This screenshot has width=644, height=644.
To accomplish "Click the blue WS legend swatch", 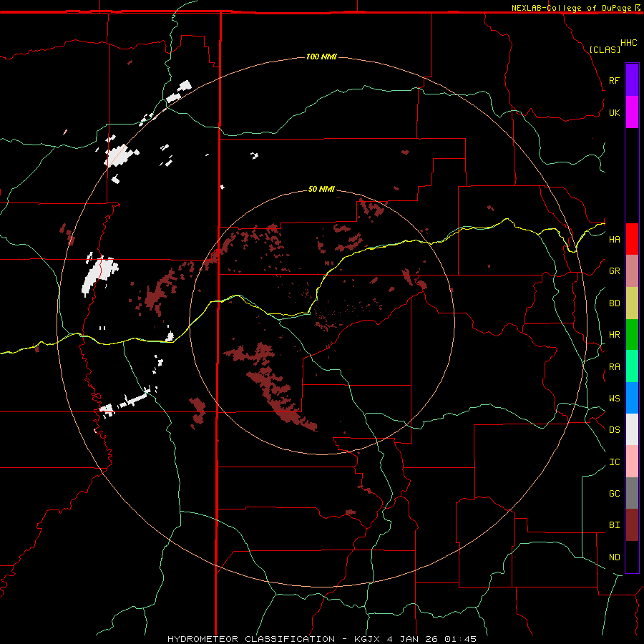I will point(632,398).
